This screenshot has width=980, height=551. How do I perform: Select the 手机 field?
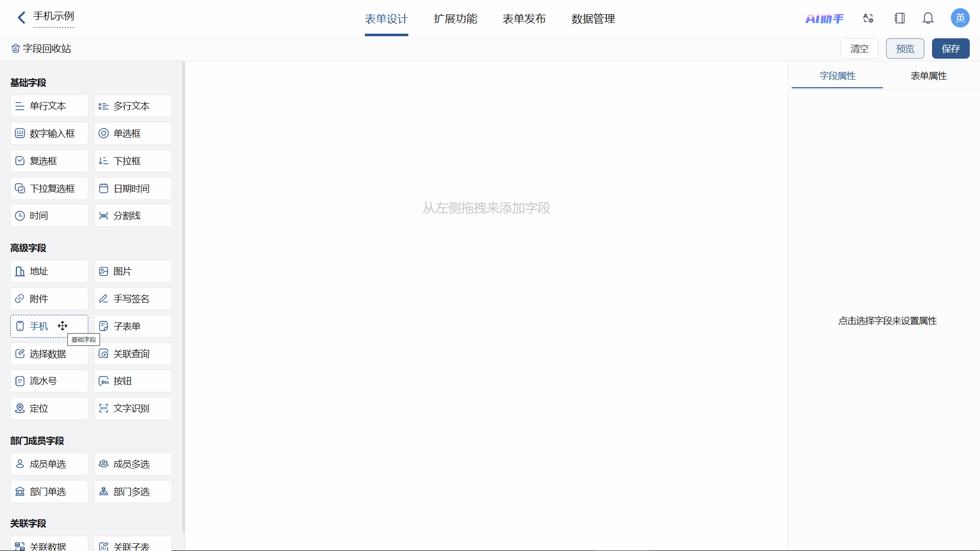click(x=49, y=327)
